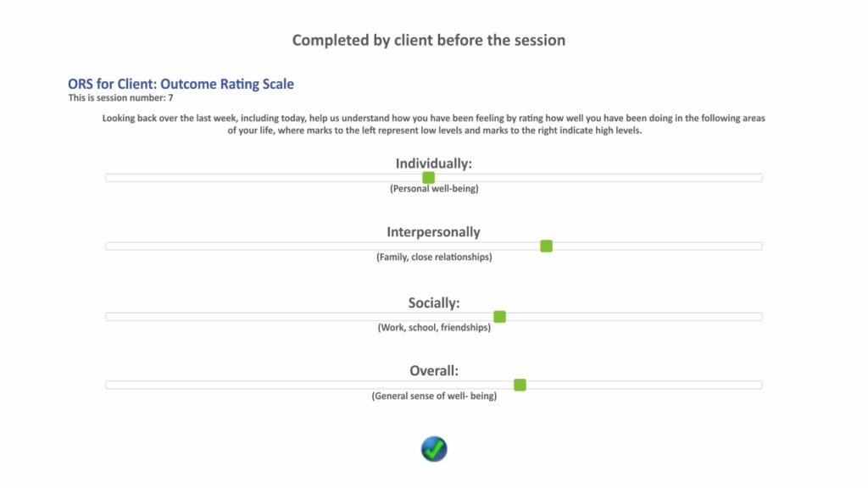This screenshot has height=488, width=868.
Task: Click the Socially label
Action: tap(433, 302)
